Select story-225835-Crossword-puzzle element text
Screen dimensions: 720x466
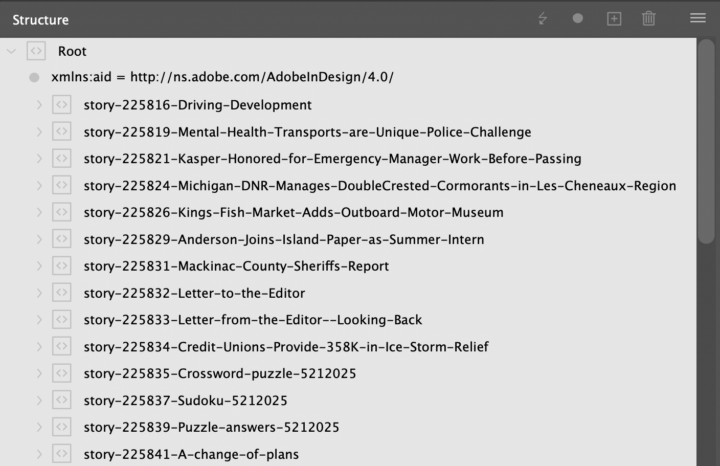pos(219,374)
